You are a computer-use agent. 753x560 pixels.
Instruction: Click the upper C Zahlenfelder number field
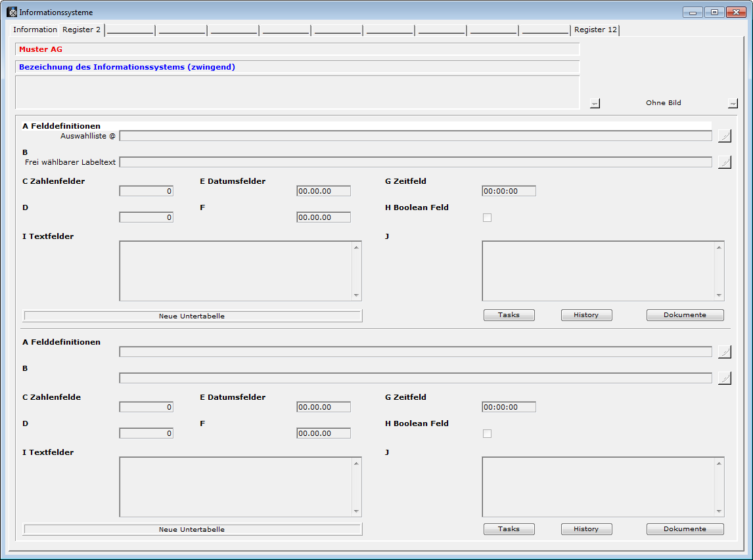(146, 191)
